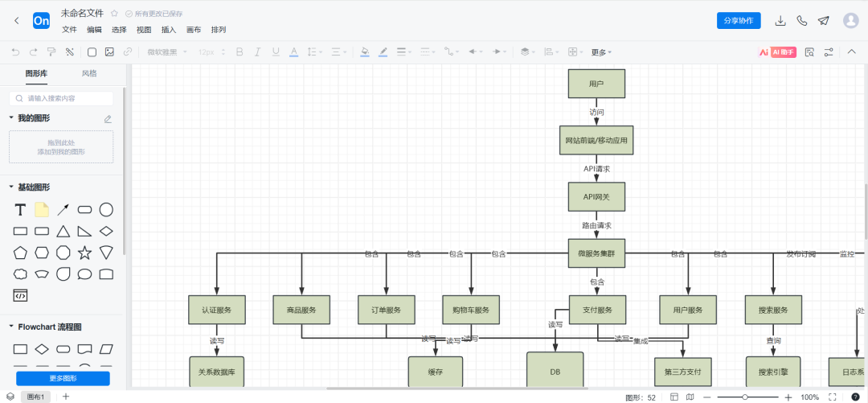Select the format painter tool
Viewport: 868px width, 403px height.
[x=51, y=52]
